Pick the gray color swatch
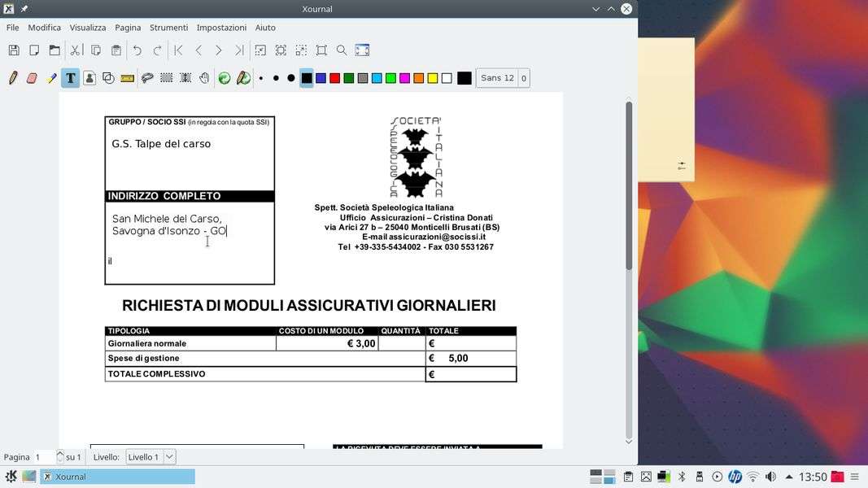This screenshot has width=868, height=488. [x=363, y=78]
